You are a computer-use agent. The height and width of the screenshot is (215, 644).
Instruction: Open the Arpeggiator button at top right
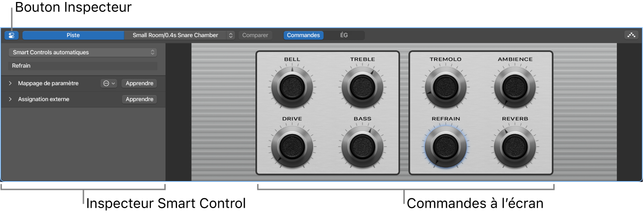pos(631,36)
